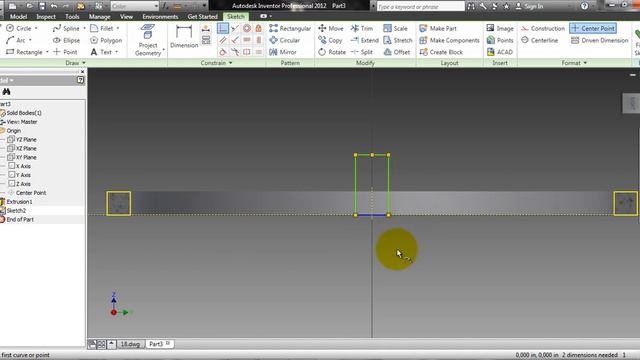The width and height of the screenshot is (640, 360).
Task: Click the Make Part button
Action: point(438,28)
